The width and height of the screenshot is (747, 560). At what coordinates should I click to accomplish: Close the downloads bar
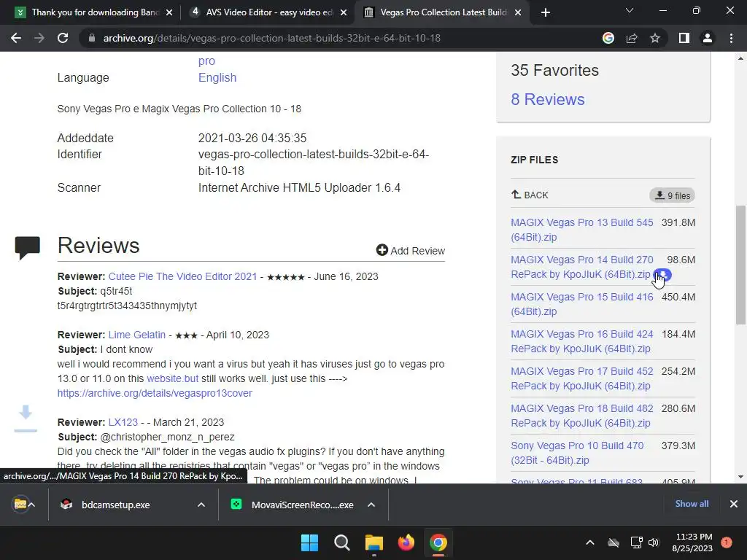(x=734, y=504)
